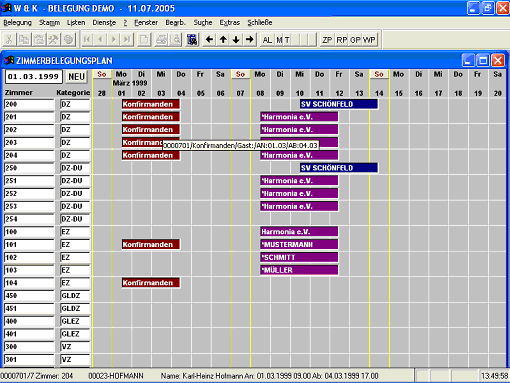Select SV SCHÖNFELD booking in room 250
Screen dimensions: 510x383
tap(339, 168)
